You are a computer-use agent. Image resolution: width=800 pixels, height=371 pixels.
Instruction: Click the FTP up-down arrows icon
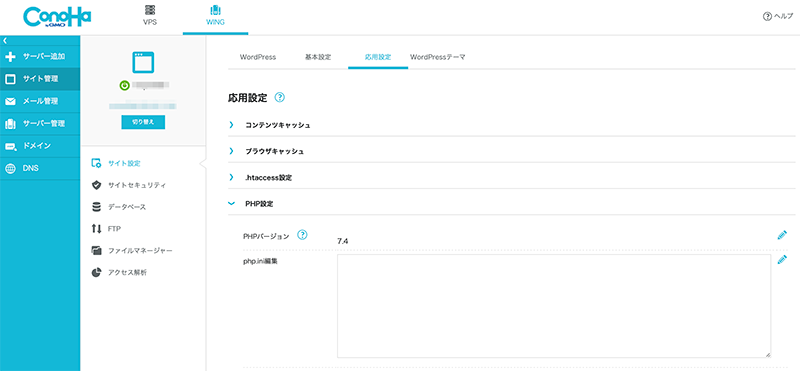tap(96, 229)
